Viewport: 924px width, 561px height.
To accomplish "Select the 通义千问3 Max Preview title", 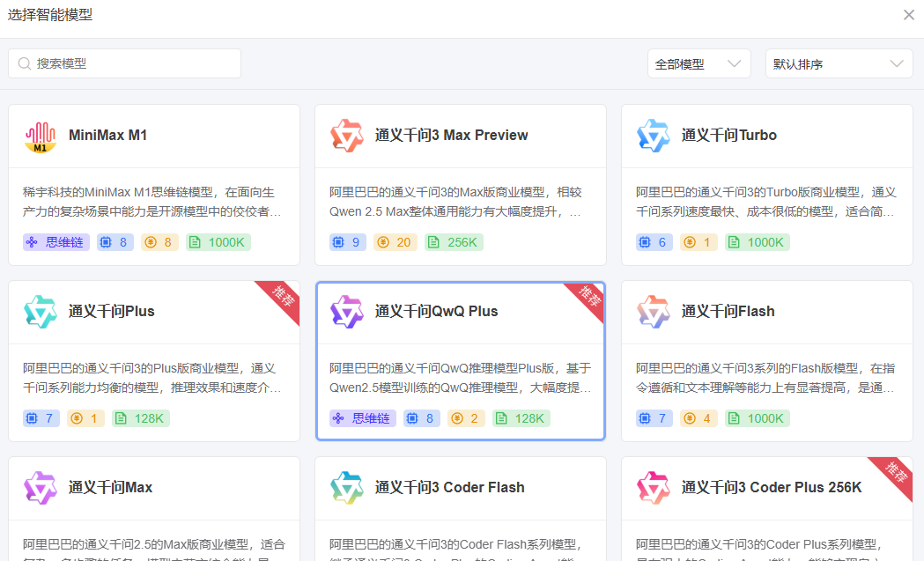I will [451, 135].
